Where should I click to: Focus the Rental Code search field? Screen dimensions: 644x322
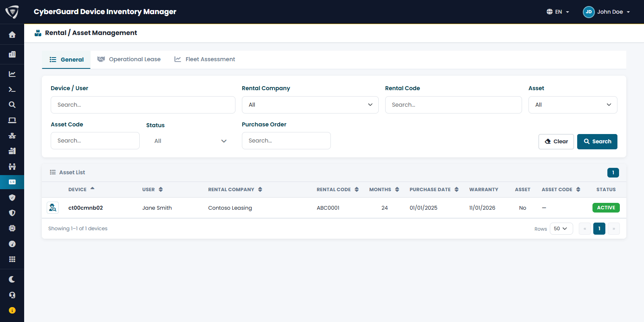[x=454, y=105]
